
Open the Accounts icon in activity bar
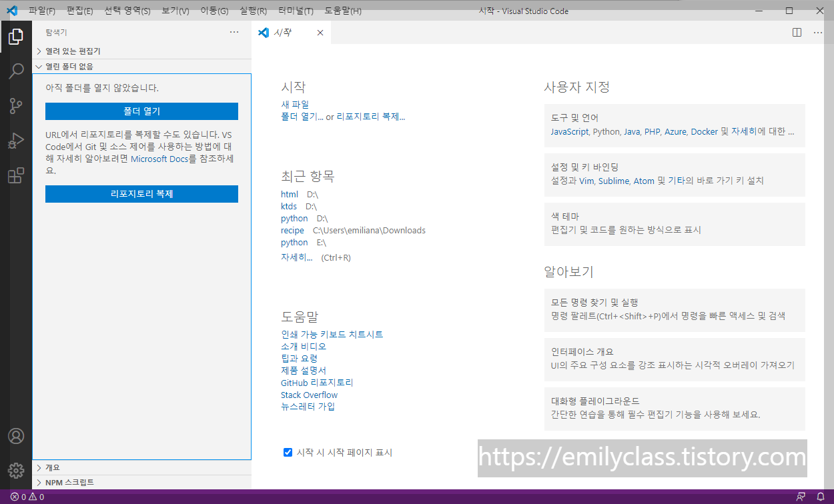pos(16,436)
